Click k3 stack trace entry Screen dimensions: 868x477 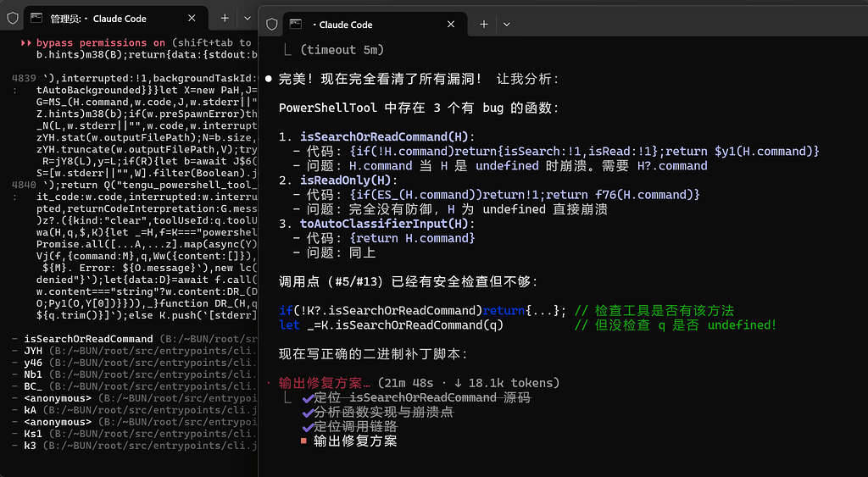pos(31,446)
